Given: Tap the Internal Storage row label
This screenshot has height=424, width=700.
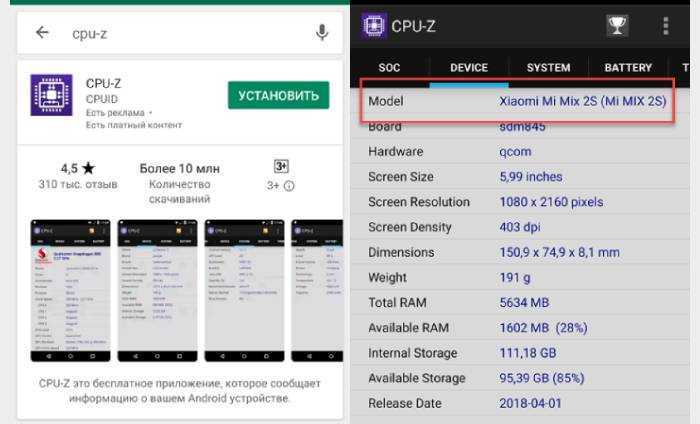Looking at the screenshot, I should (412, 353).
